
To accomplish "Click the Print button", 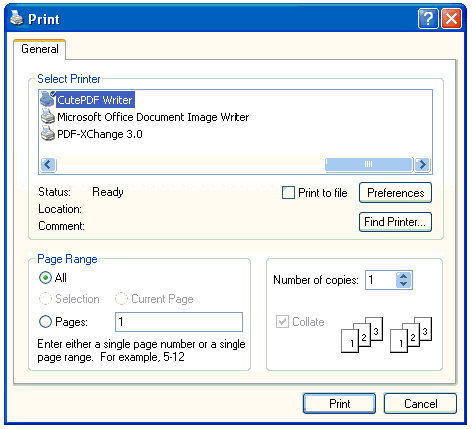I will [x=339, y=404].
